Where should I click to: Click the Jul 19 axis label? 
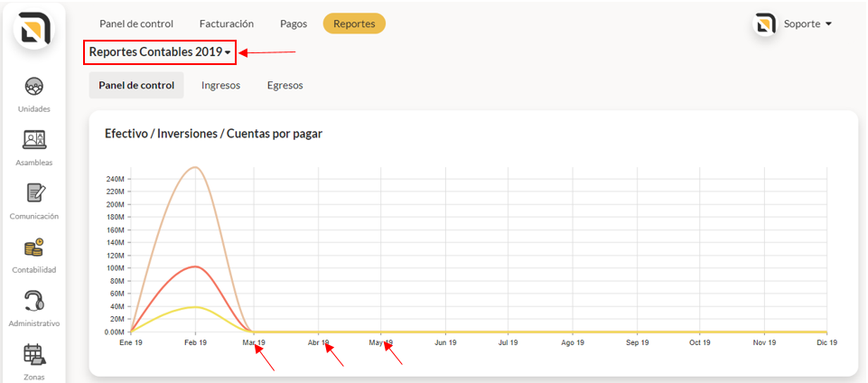[x=509, y=343]
